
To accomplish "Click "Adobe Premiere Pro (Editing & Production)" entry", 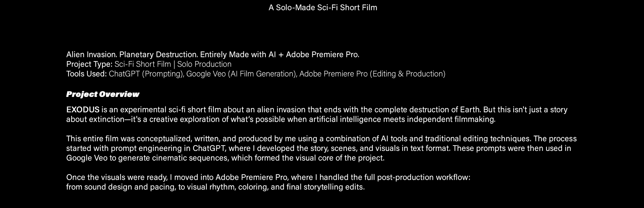I will click(x=372, y=74).
